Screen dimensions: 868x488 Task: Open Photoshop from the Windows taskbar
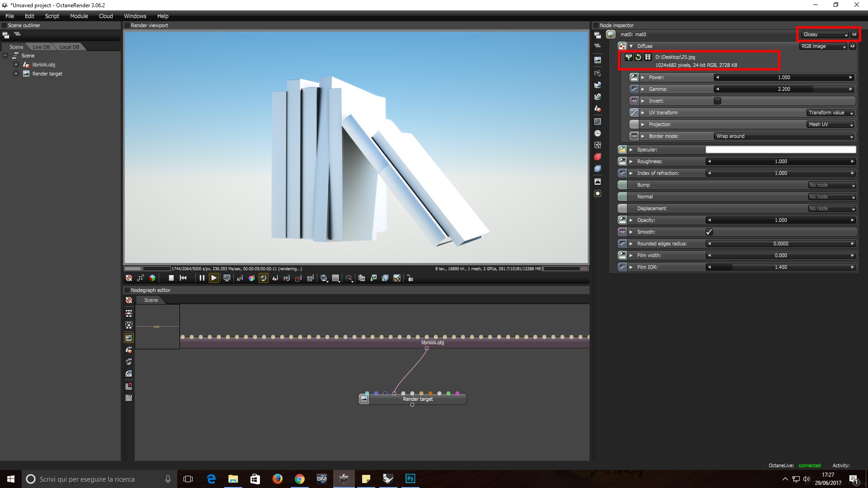click(x=410, y=479)
